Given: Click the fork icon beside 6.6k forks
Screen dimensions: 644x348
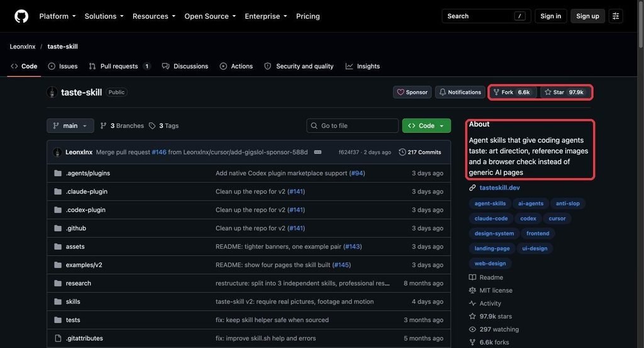Looking at the screenshot, I should pyautogui.click(x=472, y=342).
